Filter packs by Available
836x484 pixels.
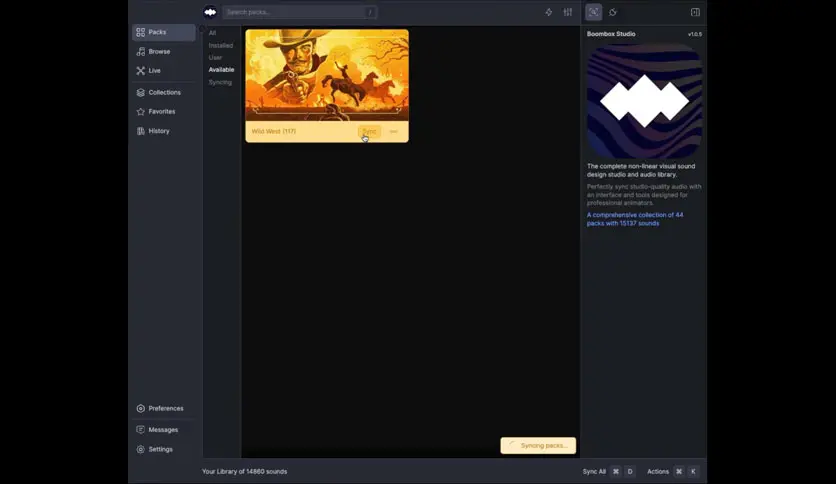point(221,70)
